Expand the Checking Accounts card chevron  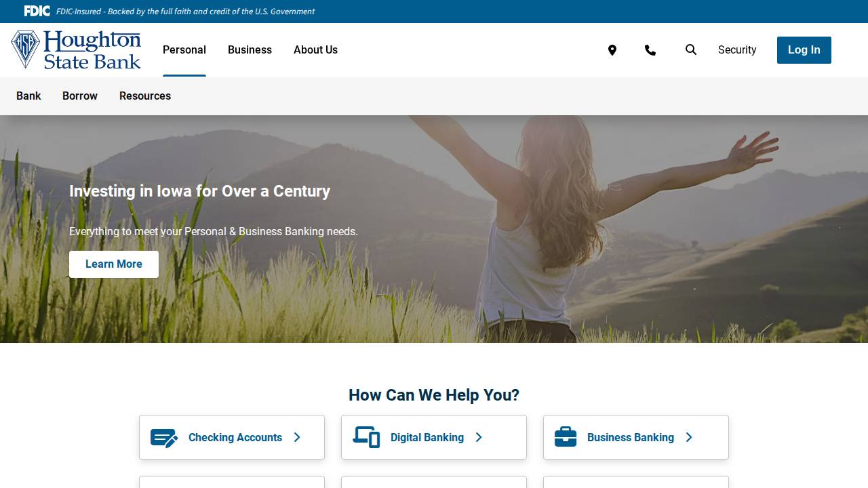pos(297,437)
